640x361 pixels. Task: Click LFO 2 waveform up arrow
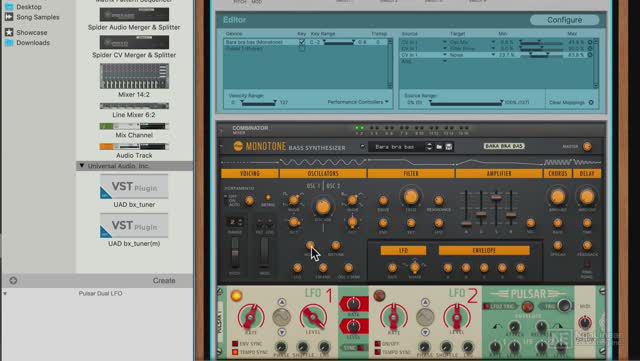point(425,302)
